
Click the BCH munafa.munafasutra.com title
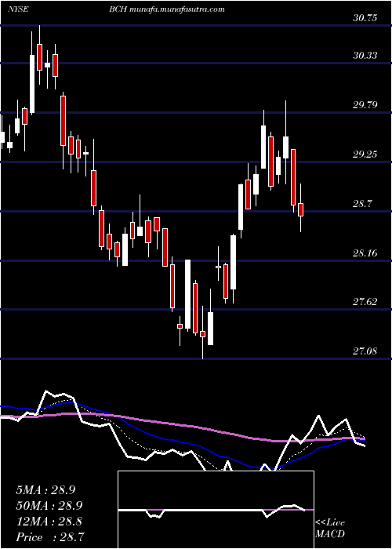tap(166, 9)
